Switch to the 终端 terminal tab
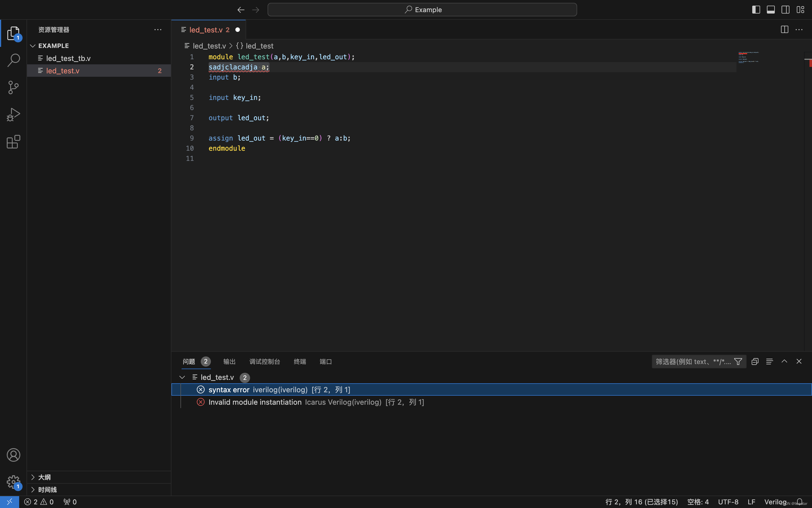Viewport: 812px width, 508px height. pyautogui.click(x=300, y=362)
